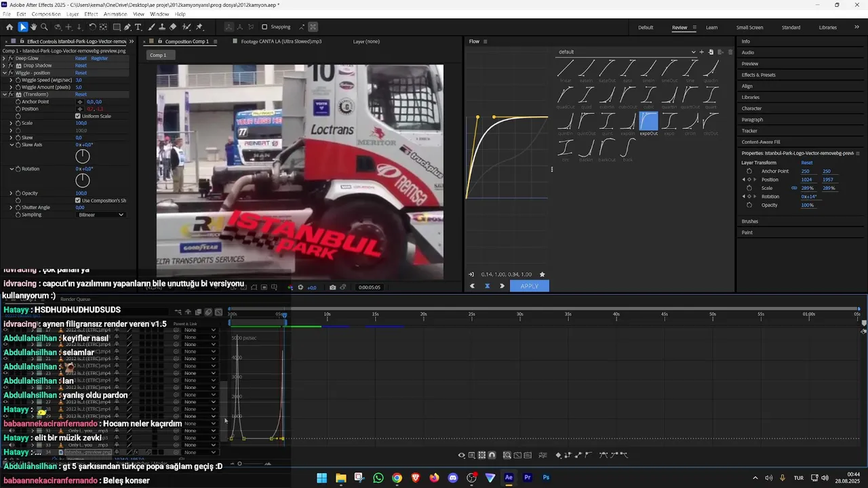Collapse the Rotation property twirl

tap(11, 169)
